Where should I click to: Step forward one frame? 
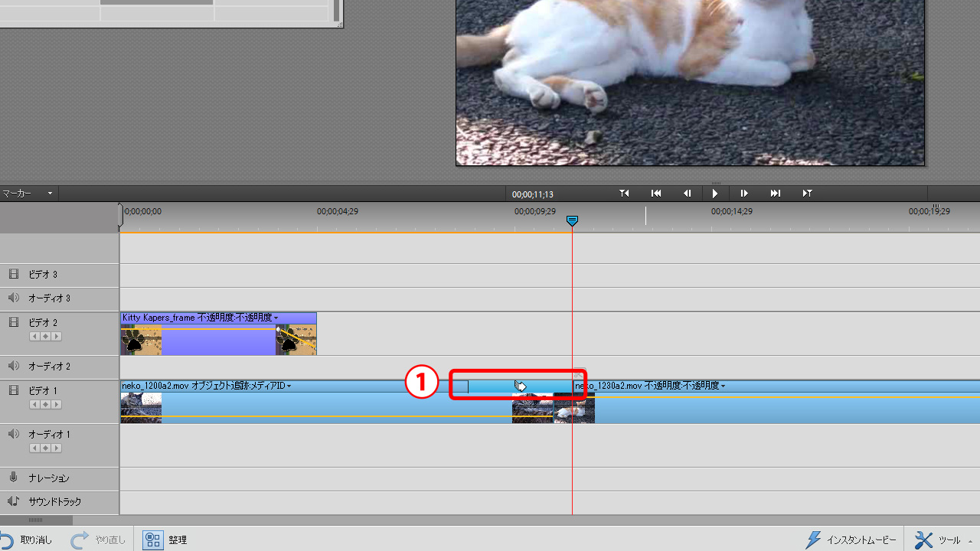point(743,194)
